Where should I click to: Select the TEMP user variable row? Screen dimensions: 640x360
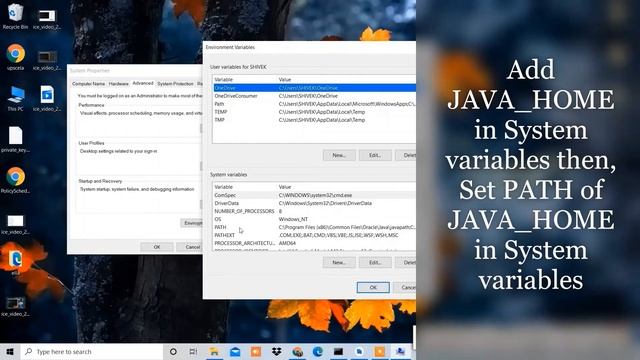tap(314, 112)
